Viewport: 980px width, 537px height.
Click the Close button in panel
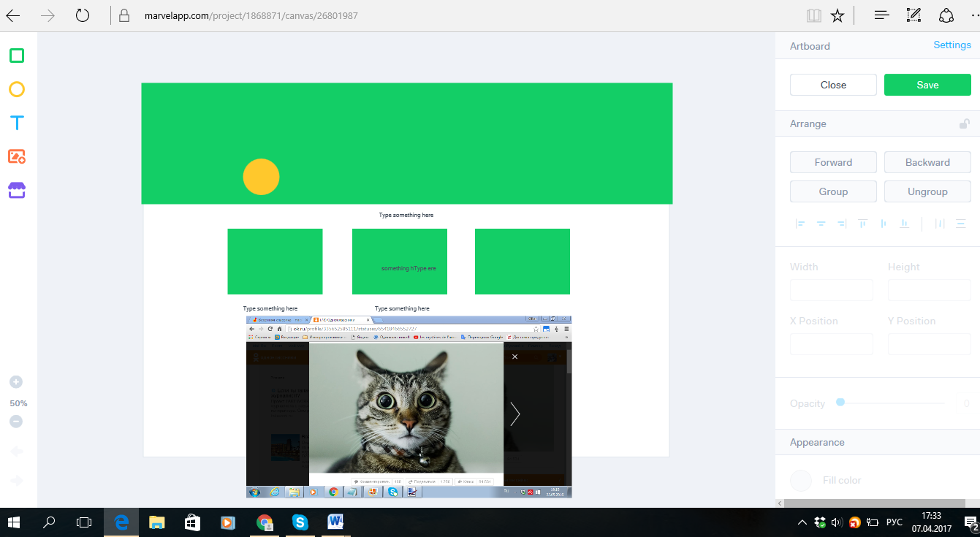click(x=833, y=85)
